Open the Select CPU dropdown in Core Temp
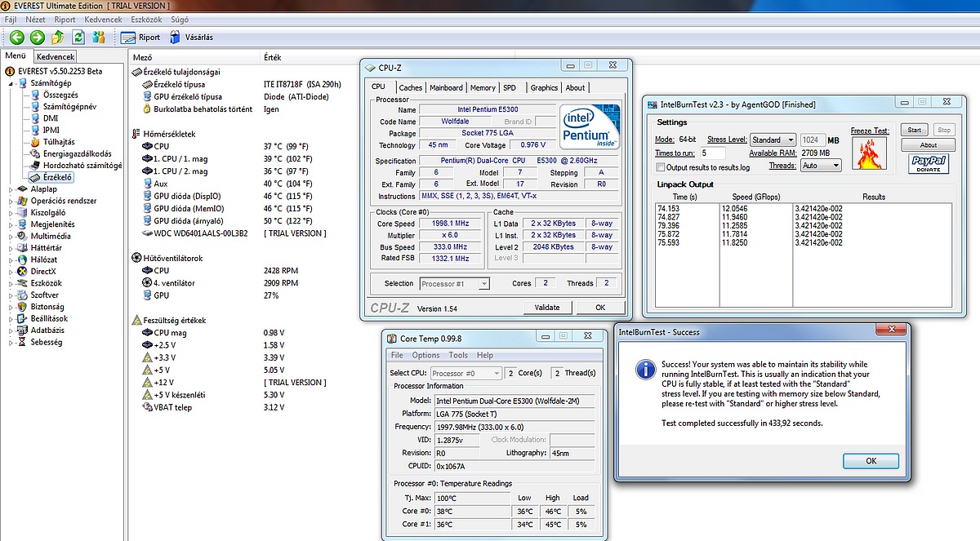 coord(465,373)
